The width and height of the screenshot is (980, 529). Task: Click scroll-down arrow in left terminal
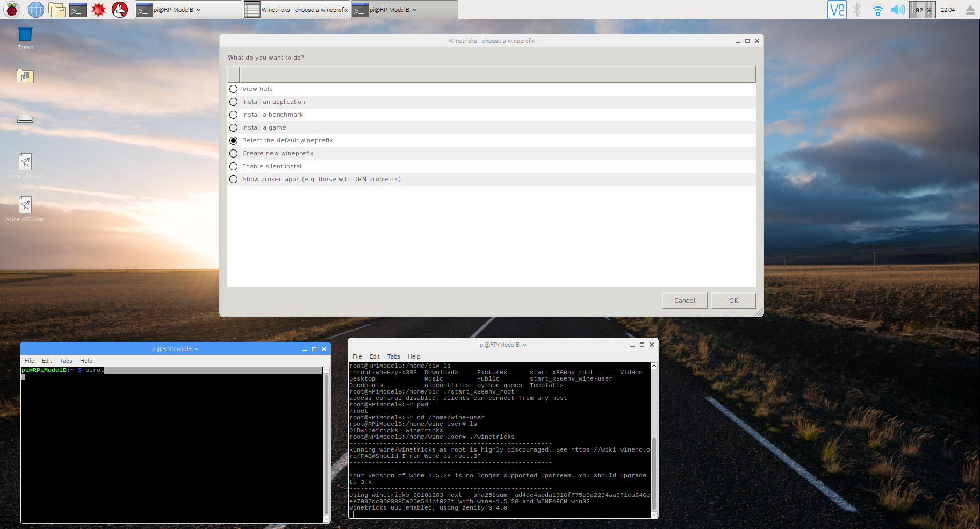pos(326,519)
